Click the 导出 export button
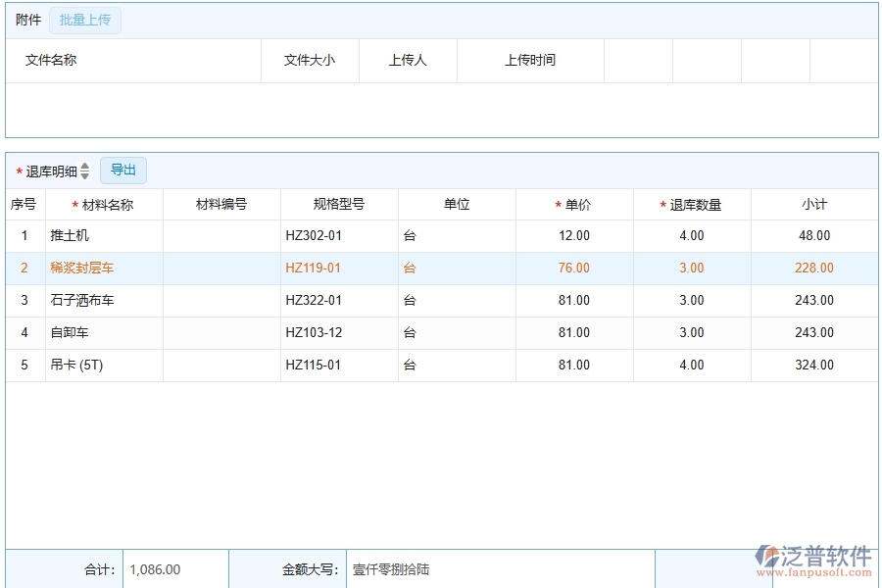 (x=123, y=170)
